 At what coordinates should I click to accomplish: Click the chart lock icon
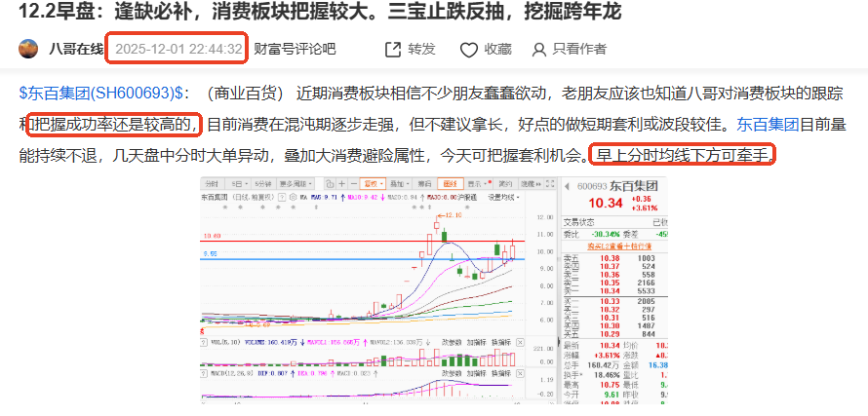(x=330, y=184)
